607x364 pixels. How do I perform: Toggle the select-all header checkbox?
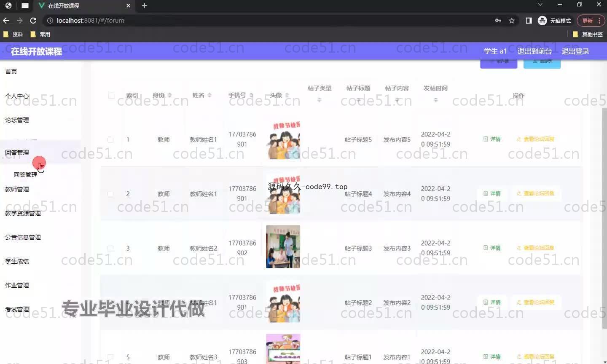pyautogui.click(x=111, y=95)
